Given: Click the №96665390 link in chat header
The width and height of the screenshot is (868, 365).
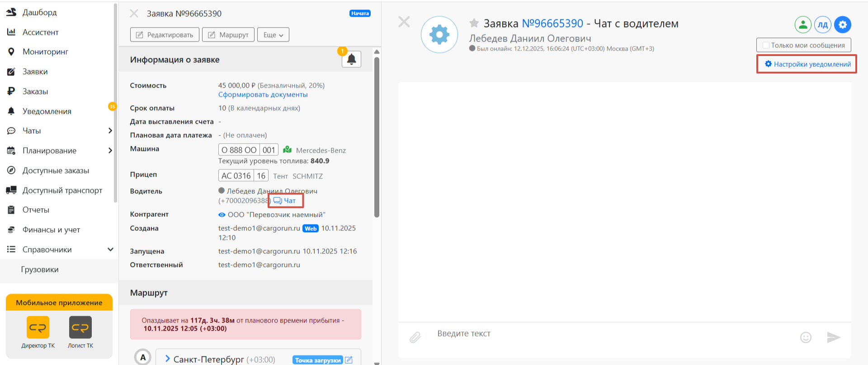Looking at the screenshot, I should pos(552,23).
